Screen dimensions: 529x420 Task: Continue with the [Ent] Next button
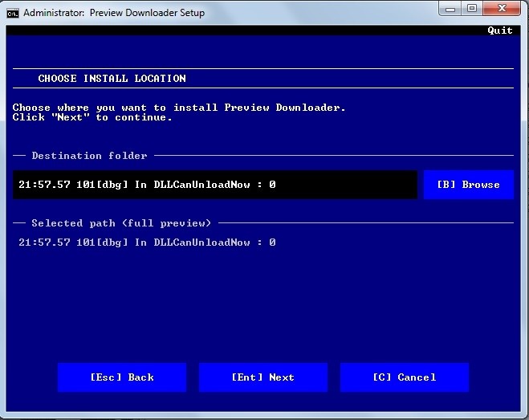point(263,377)
